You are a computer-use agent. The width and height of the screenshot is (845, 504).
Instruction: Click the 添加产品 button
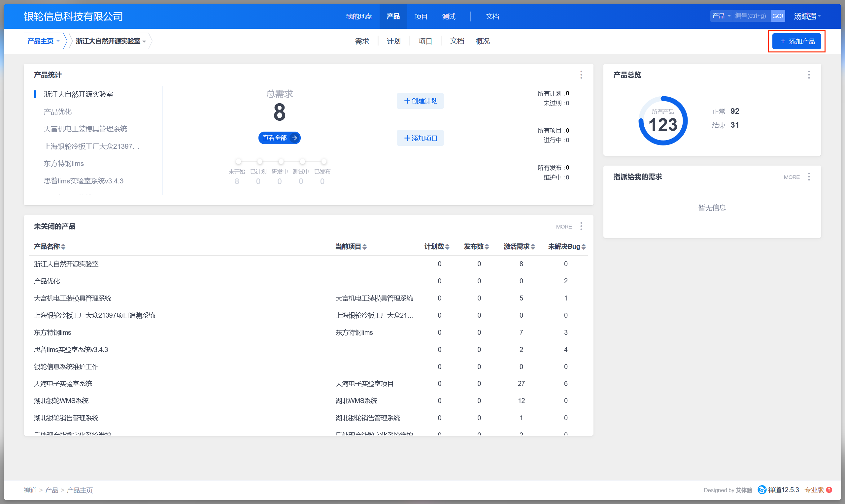[x=796, y=41]
